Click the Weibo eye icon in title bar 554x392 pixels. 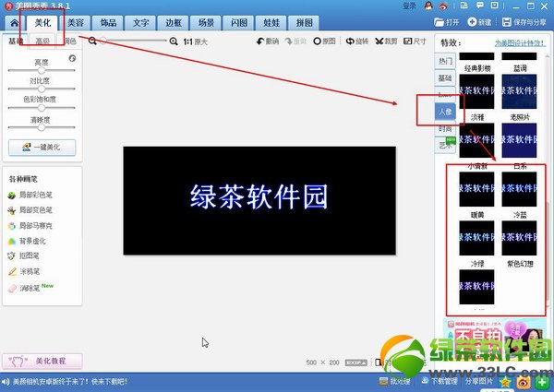pyautogui.click(x=443, y=6)
